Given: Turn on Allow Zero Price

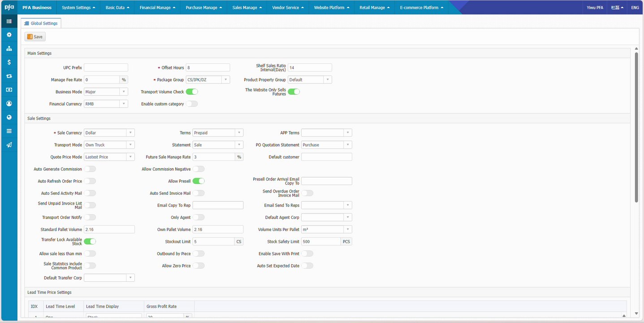Looking at the screenshot, I should 199,266.
